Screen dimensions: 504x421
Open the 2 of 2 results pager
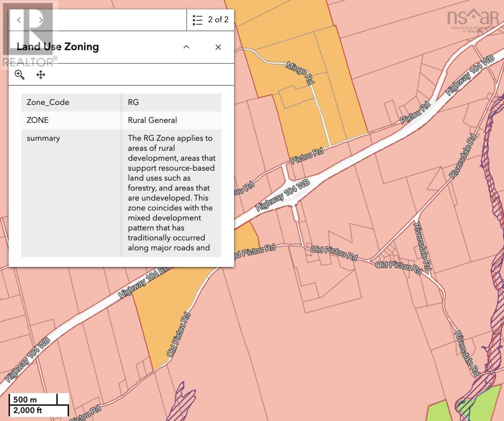218,20
